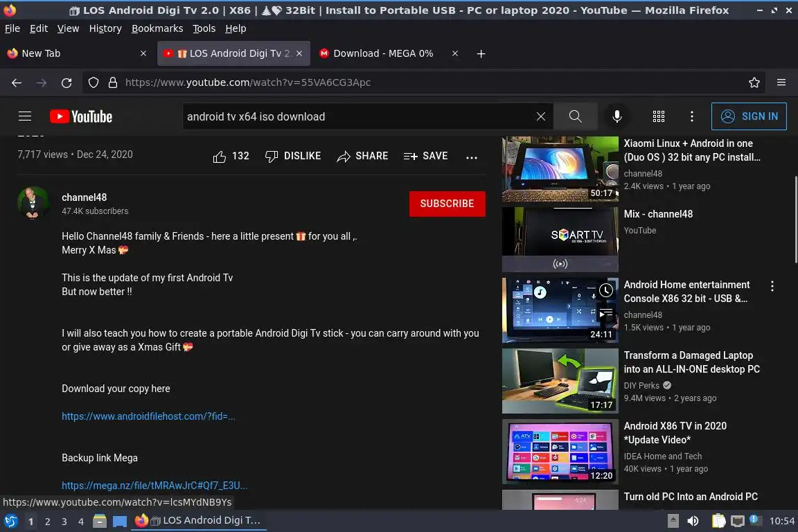The width and height of the screenshot is (798, 532).
Task: Show desktop using blue taskbar icon
Action: point(120,522)
